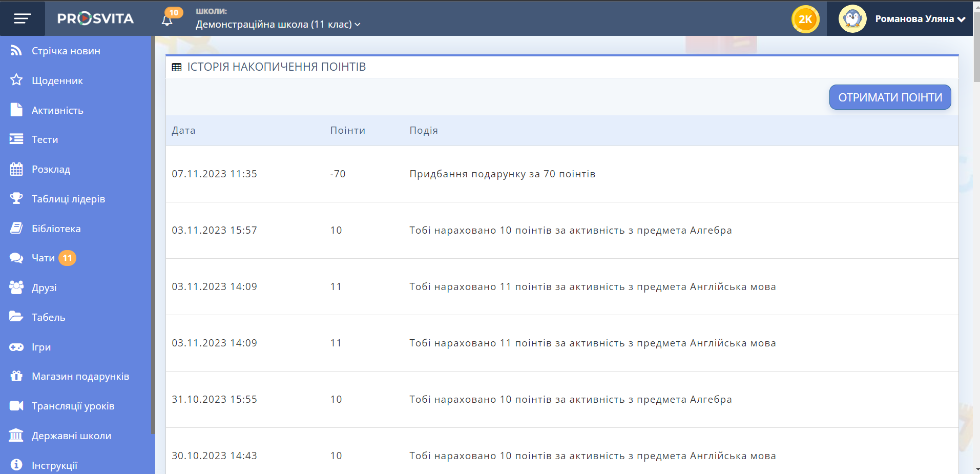Click the gift icon for Магазин подарунків
The height and width of the screenshot is (474, 980).
coord(16,376)
